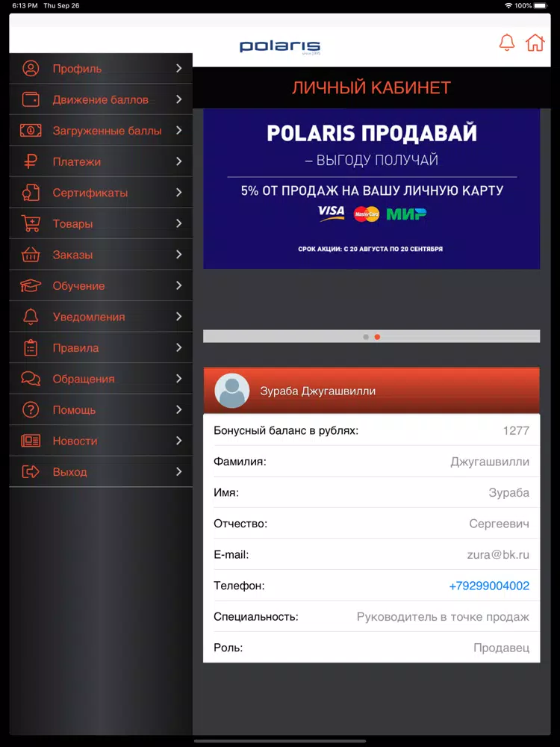
Task: Tap phone number +79299004002 link
Action: coord(489,586)
